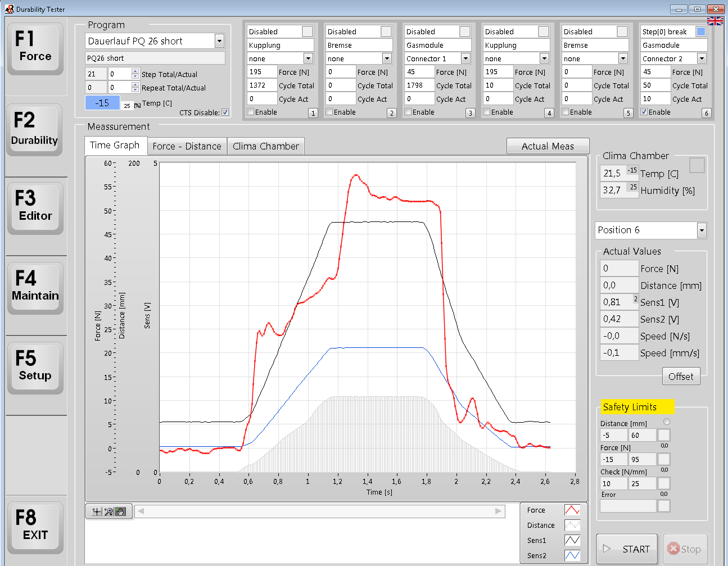Click station 1 Disabled status indicator

(308, 31)
